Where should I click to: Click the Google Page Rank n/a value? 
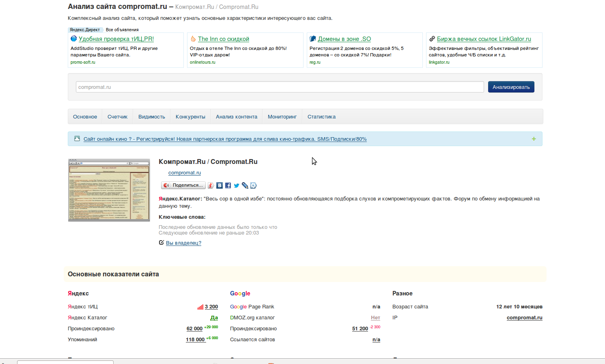tap(376, 307)
